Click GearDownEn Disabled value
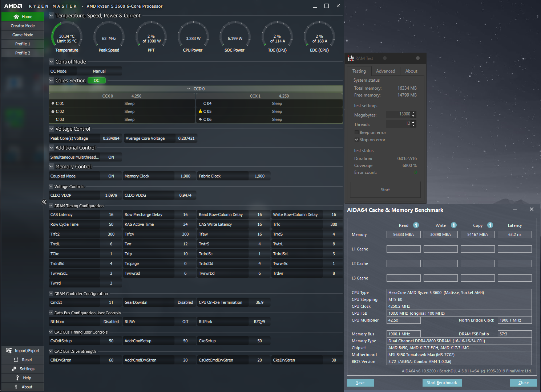 [185, 302]
